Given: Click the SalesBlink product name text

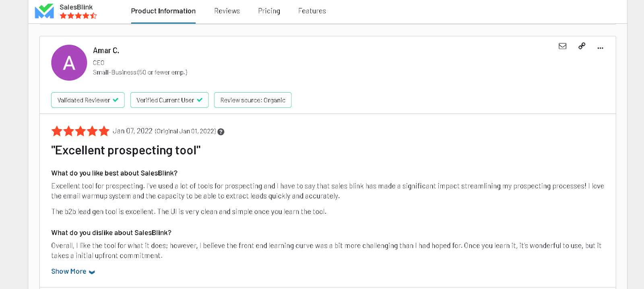Looking at the screenshot, I should 76,7.
